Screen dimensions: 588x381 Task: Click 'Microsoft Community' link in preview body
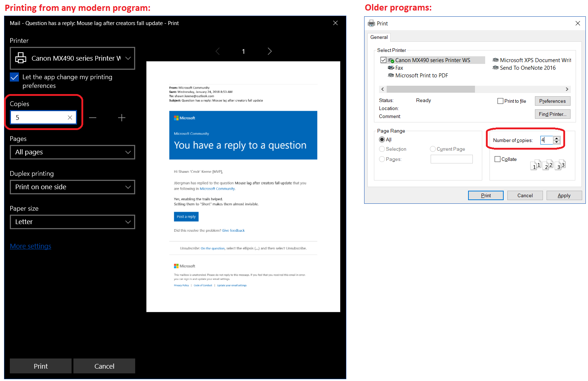[x=217, y=189]
